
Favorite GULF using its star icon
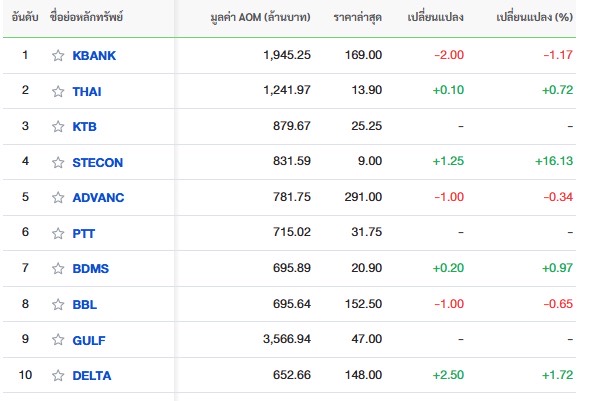[x=58, y=339]
